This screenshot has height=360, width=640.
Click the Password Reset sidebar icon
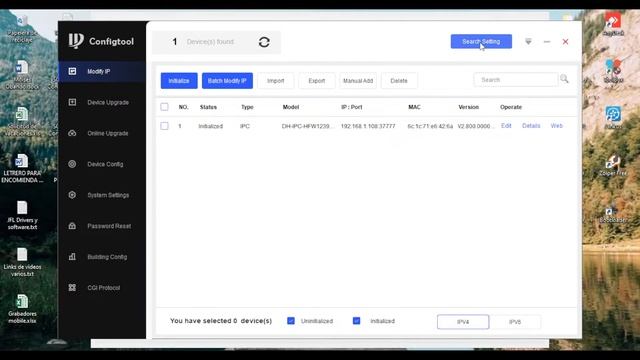click(72, 226)
